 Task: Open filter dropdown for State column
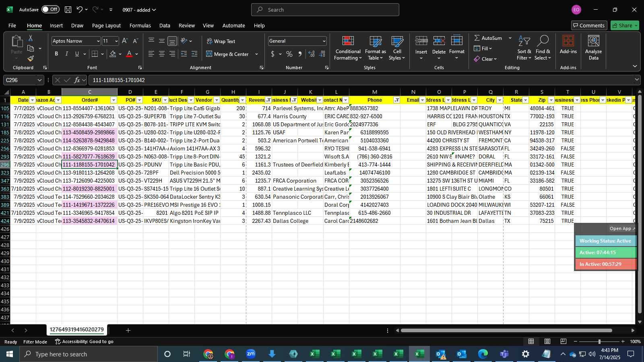525,100
